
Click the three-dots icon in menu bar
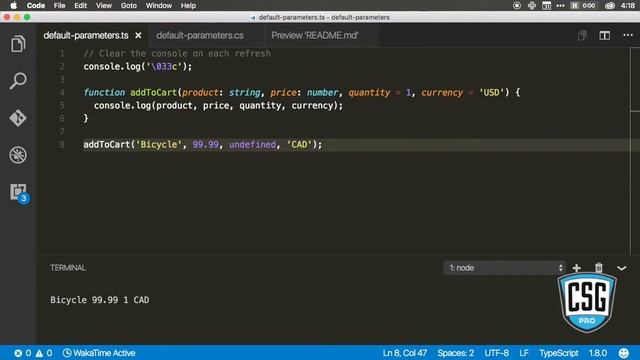[x=560, y=5]
